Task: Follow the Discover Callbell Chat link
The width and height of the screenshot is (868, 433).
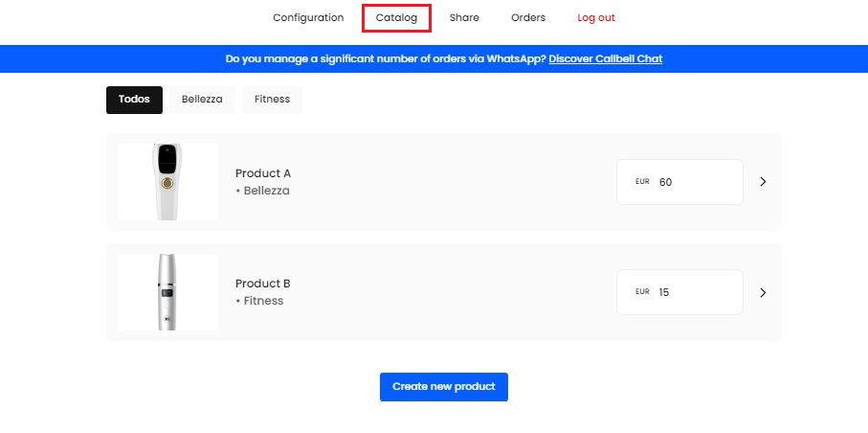Action: point(605,58)
